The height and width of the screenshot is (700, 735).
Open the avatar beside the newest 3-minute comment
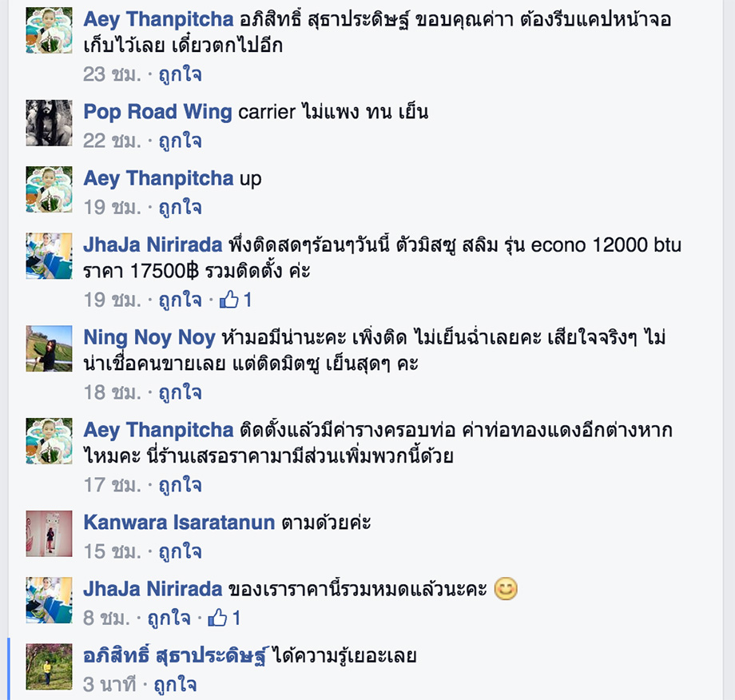[50, 666]
